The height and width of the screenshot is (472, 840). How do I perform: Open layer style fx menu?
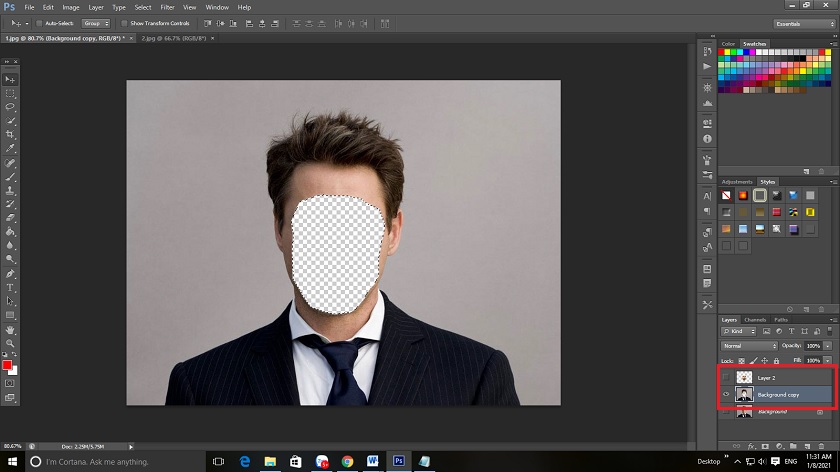pos(751,446)
